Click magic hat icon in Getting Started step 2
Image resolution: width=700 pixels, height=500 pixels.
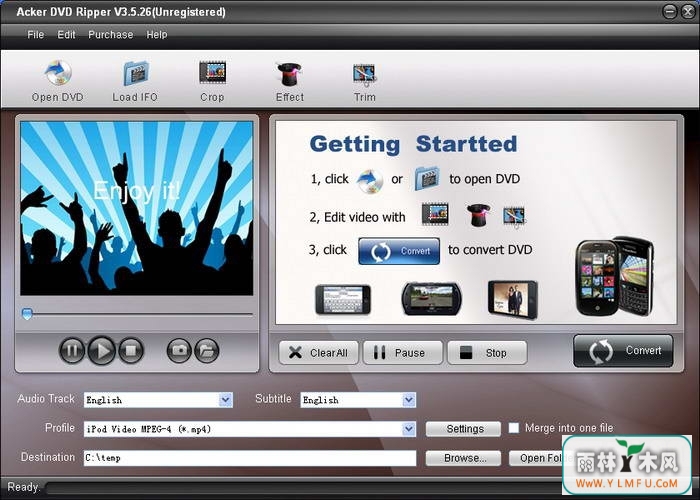pyautogui.click(x=478, y=215)
